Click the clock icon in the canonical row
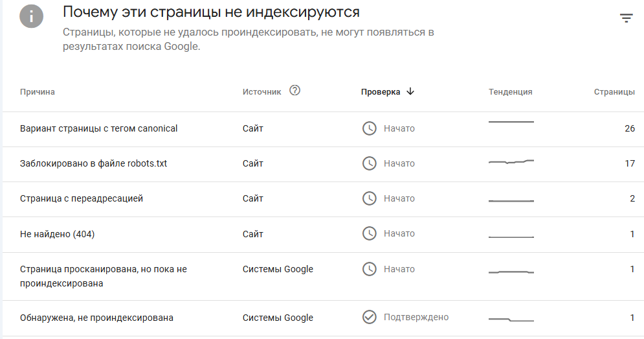 point(369,128)
